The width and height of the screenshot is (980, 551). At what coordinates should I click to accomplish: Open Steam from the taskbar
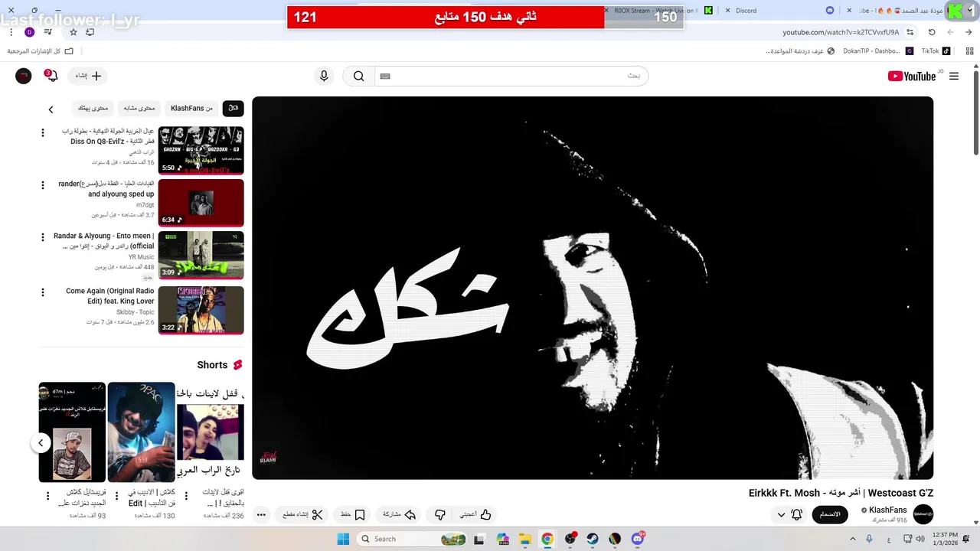(x=593, y=539)
